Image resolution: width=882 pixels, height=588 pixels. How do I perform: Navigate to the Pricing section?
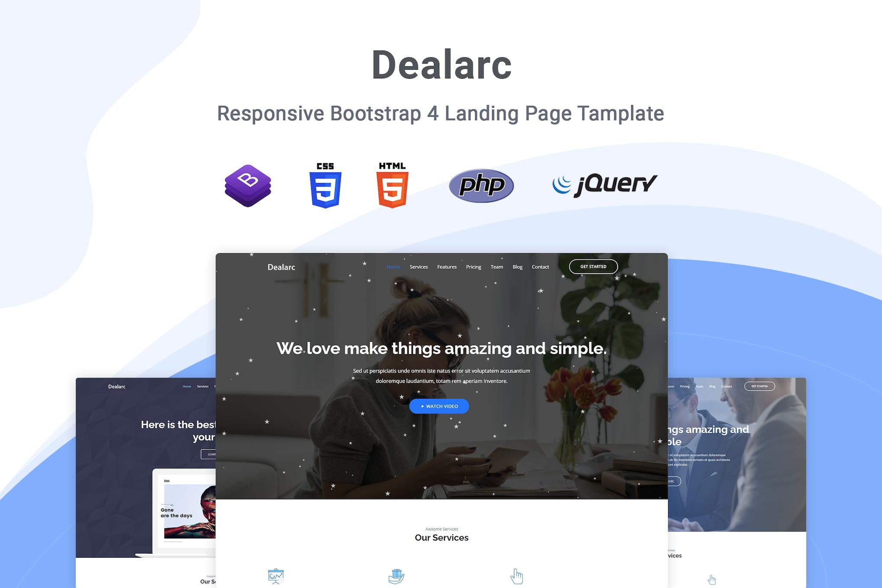(x=473, y=267)
